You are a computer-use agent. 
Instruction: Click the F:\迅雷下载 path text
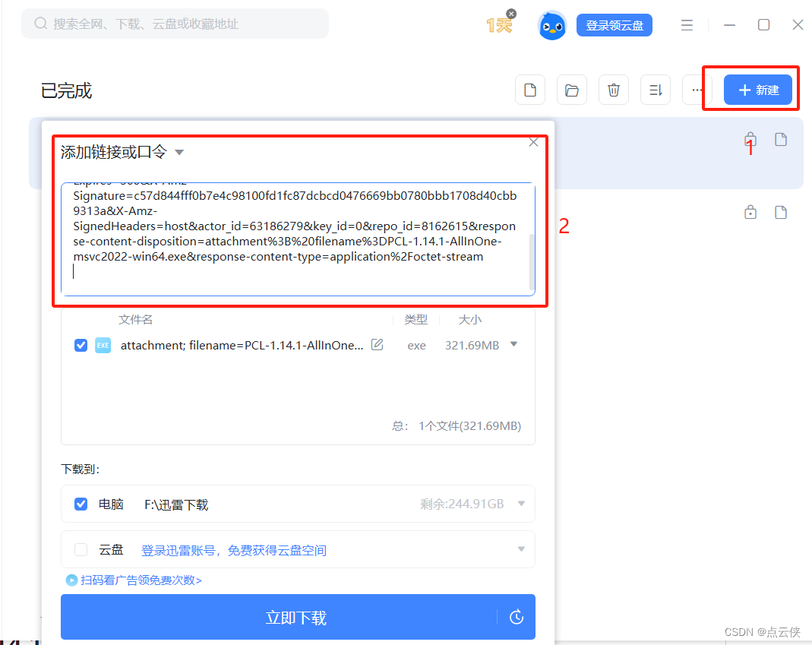(x=176, y=504)
